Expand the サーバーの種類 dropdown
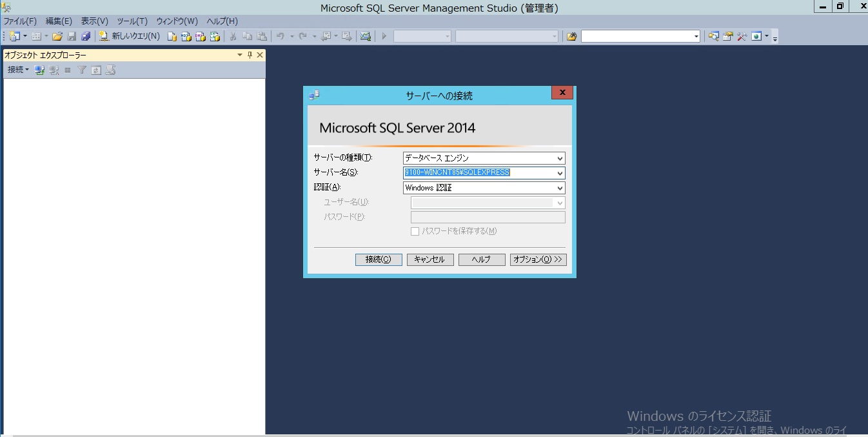The image size is (868, 437). point(559,158)
